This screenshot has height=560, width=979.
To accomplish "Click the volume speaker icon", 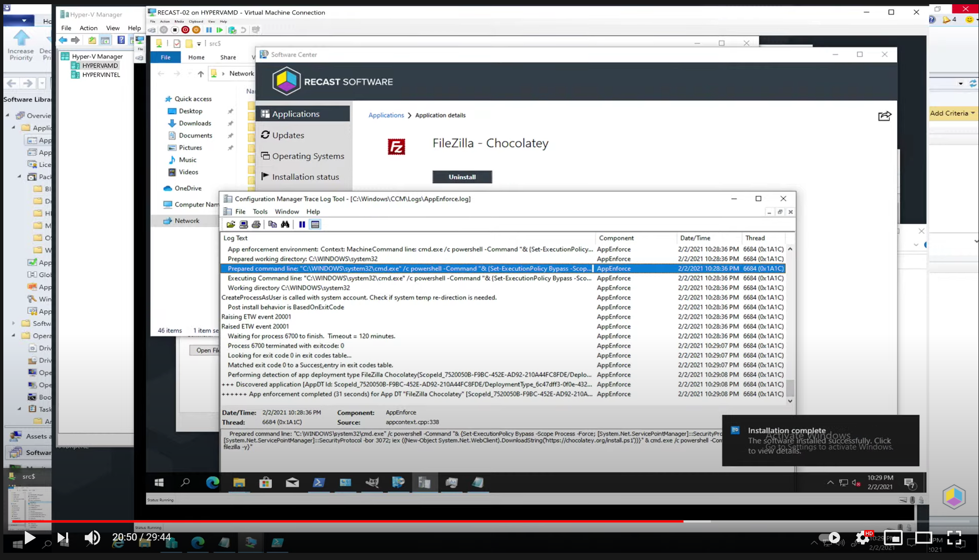I will (92, 538).
